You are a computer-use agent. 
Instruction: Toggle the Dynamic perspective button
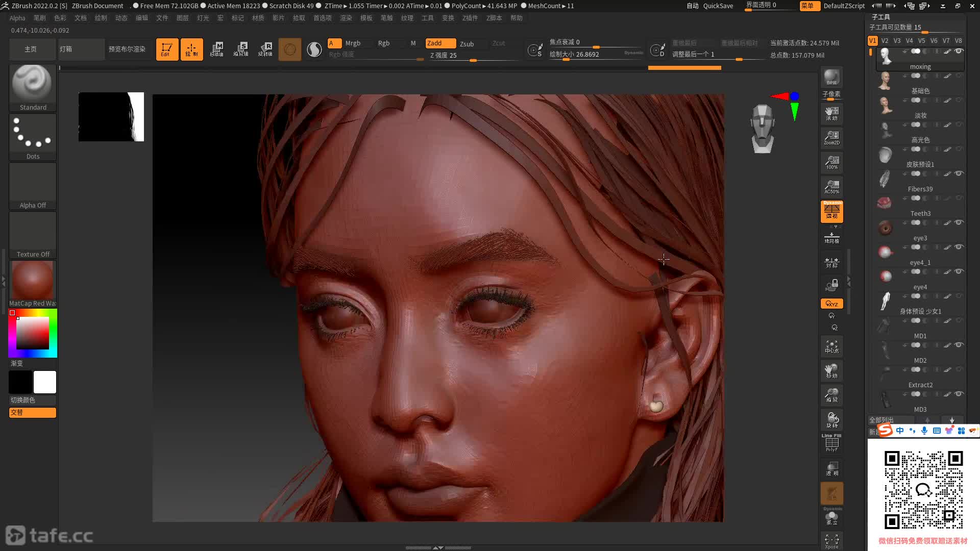831,211
